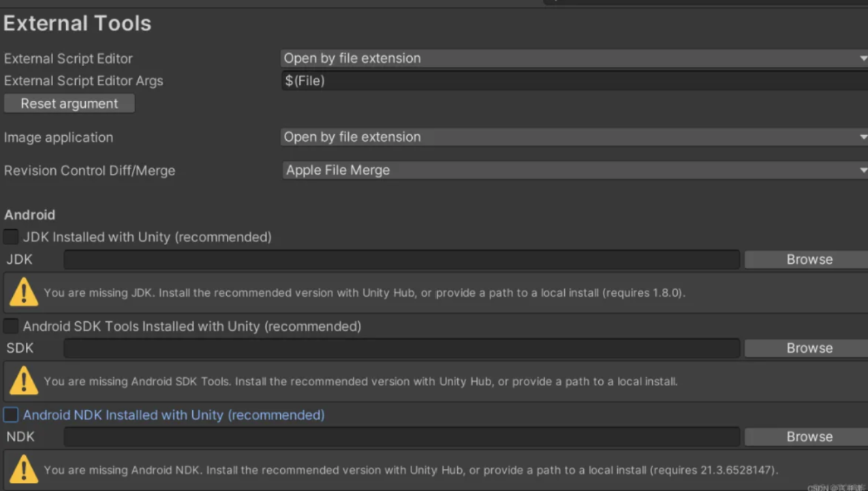This screenshot has width=868, height=491.
Task: Enable Android NDK Installed with Unity checkbox
Action: 11,415
